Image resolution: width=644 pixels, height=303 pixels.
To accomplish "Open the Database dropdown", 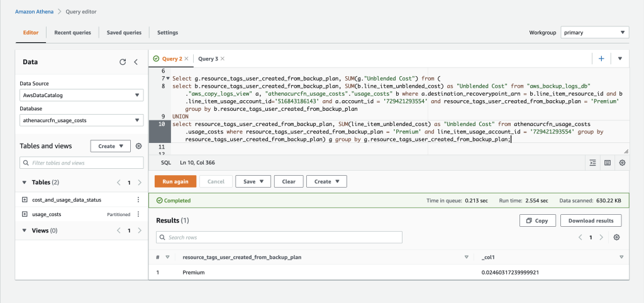I will [82, 120].
